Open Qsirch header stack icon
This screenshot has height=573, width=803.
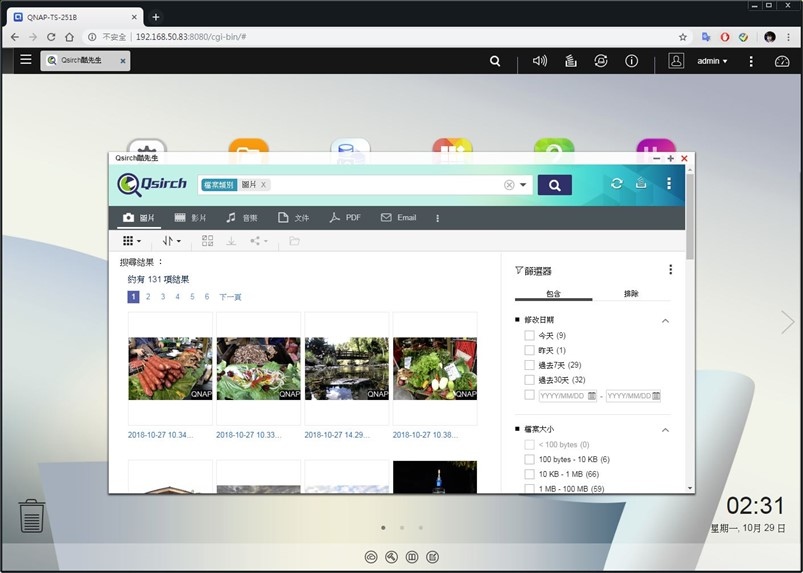(641, 183)
